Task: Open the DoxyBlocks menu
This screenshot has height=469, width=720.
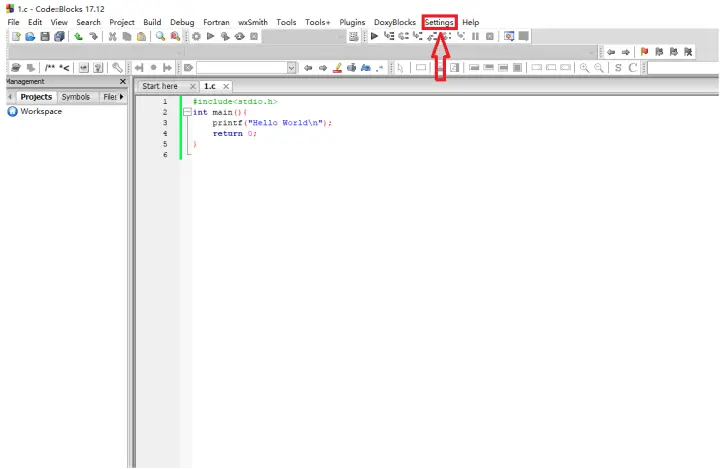Action: coord(395,22)
